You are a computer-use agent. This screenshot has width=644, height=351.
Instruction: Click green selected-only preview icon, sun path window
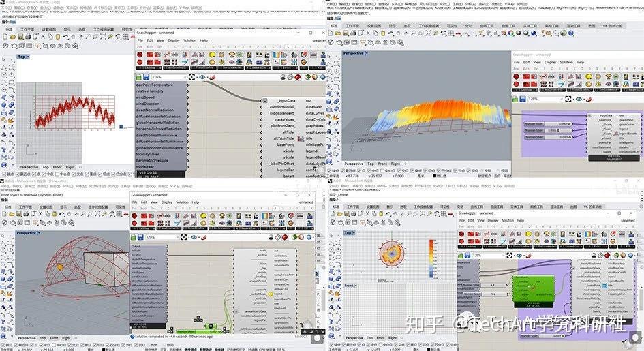295,237
